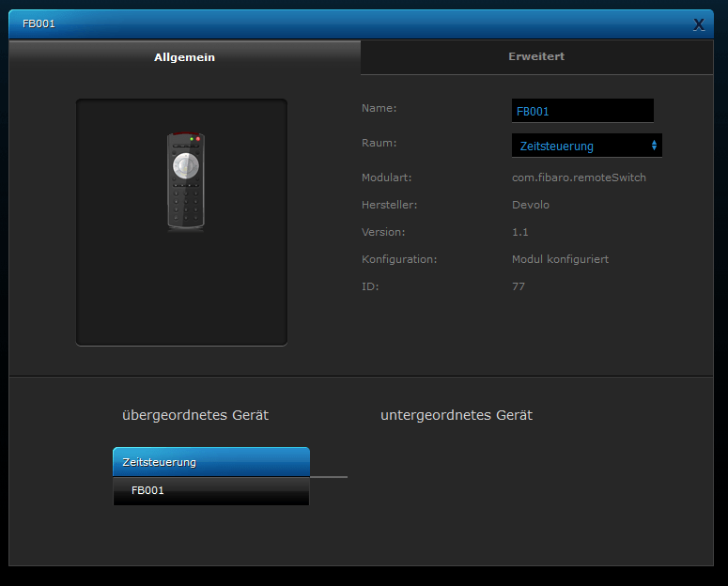
Task: Select the Allgemein tab
Action: [184, 57]
